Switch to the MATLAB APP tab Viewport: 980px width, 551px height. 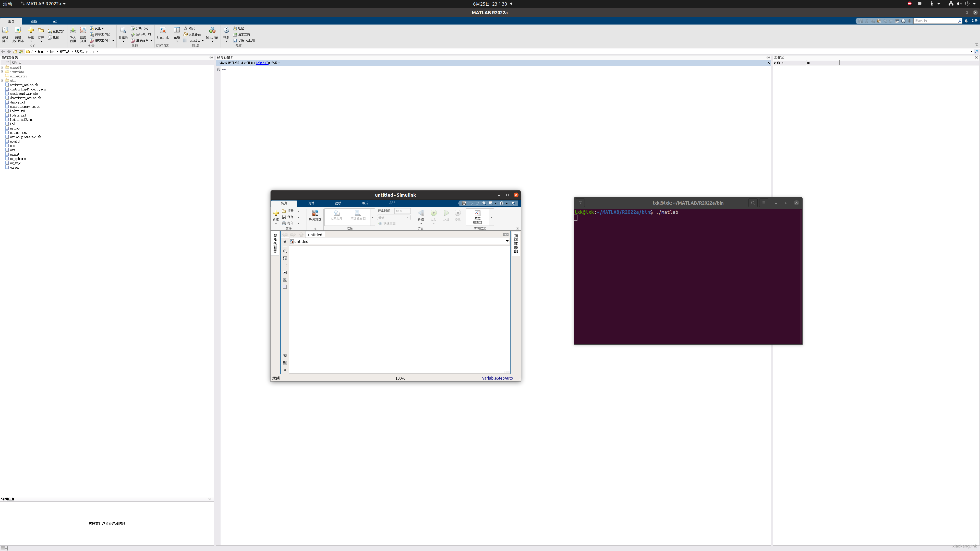tap(56, 21)
